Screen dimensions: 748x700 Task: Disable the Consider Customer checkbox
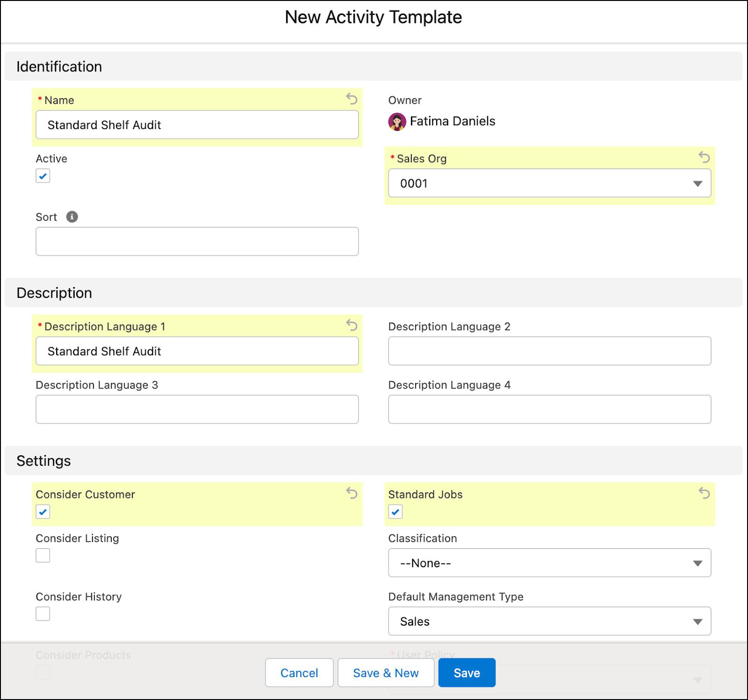(x=43, y=512)
